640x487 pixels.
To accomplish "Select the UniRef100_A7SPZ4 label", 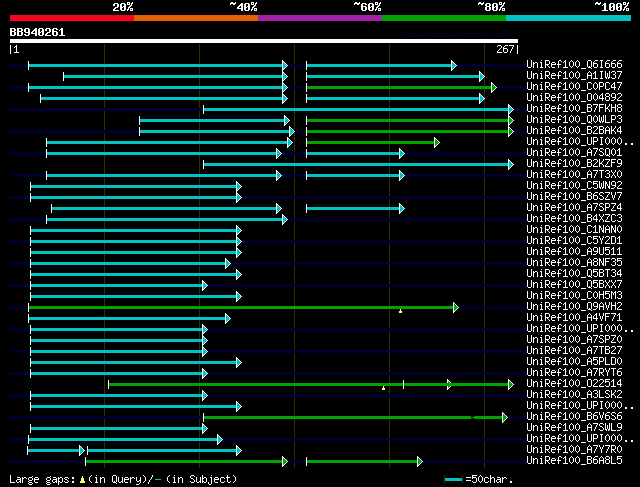I will (x=574, y=208).
